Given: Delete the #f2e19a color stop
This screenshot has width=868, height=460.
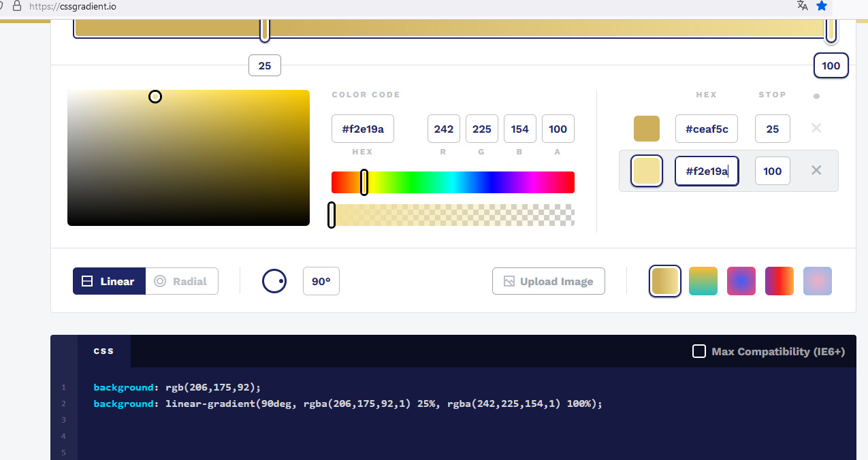Looking at the screenshot, I should (x=816, y=170).
